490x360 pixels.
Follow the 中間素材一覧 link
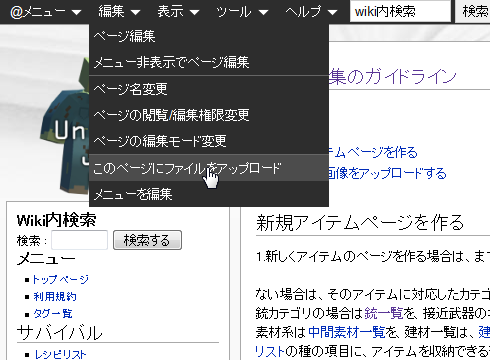pyautogui.click(x=347, y=332)
